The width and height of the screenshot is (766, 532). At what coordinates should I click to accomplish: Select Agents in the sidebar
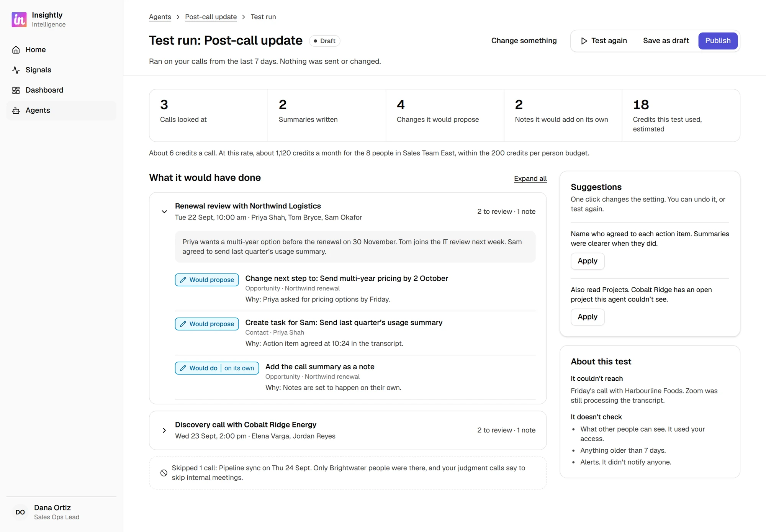61,111
